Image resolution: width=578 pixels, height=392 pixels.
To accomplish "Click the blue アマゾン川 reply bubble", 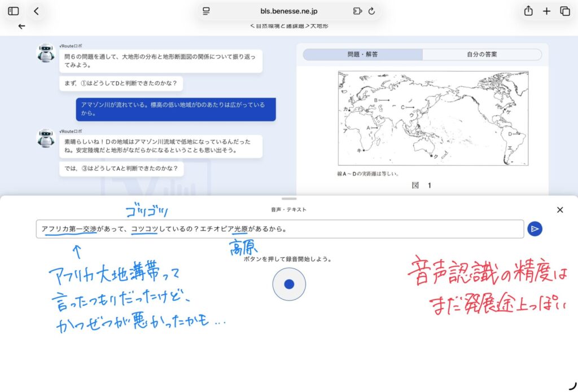I will (176, 109).
